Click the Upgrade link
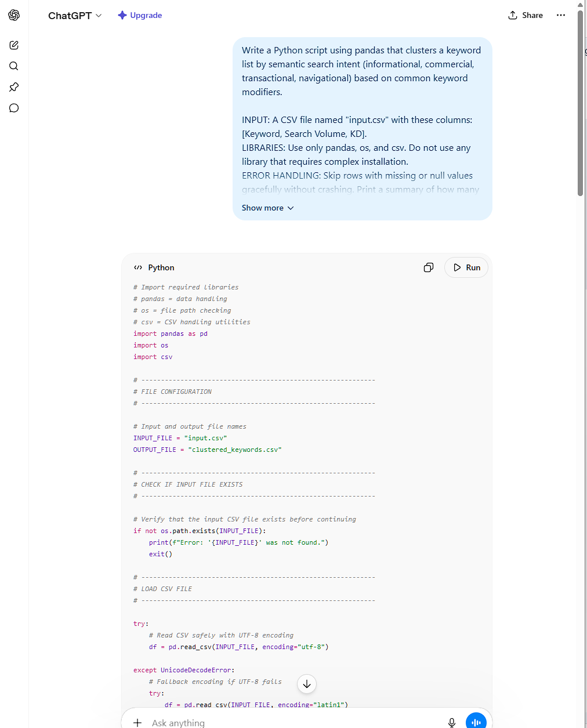The height and width of the screenshot is (728, 587). tap(140, 16)
